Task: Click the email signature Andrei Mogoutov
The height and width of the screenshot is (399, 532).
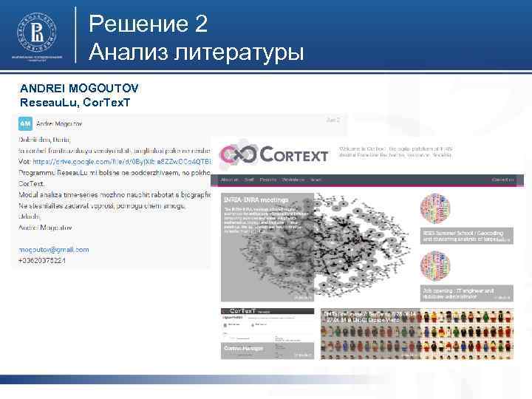Action: [x=45, y=228]
